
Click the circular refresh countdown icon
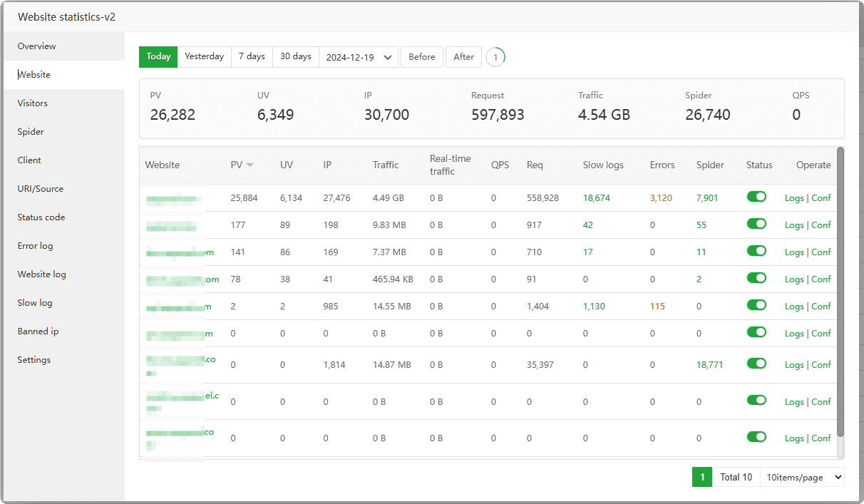tap(495, 57)
